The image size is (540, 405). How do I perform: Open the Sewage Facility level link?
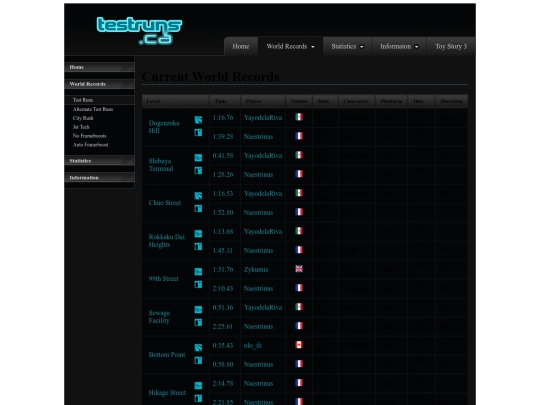click(x=159, y=316)
